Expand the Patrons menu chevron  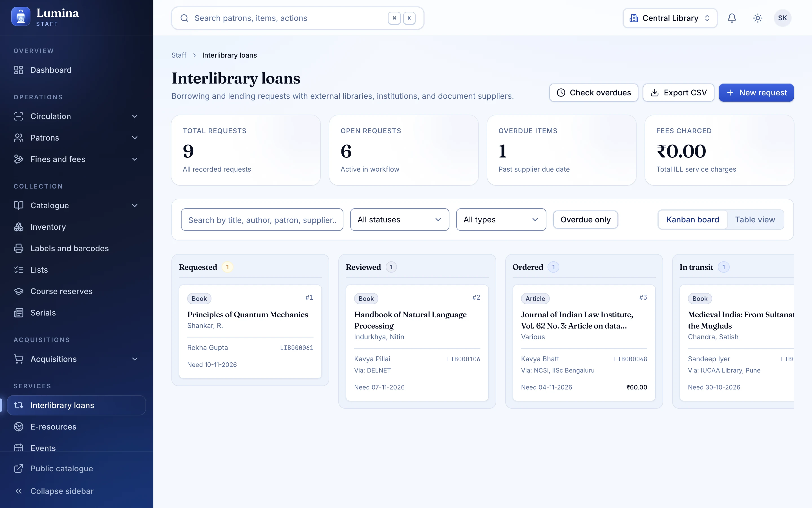point(135,138)
